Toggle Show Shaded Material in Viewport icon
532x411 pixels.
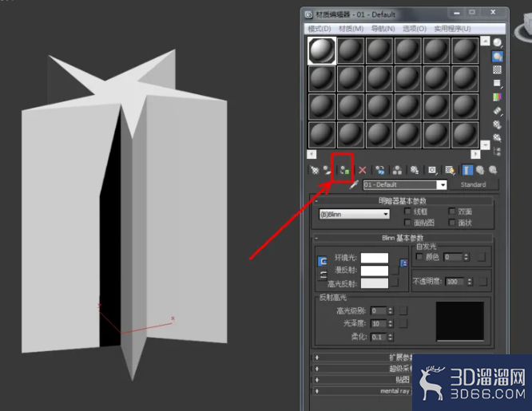[x=450, y=170]
